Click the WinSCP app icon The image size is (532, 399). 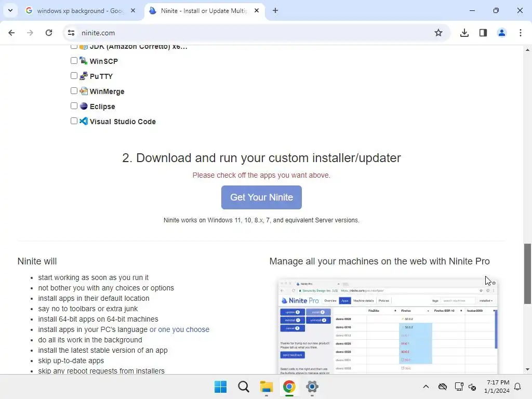click(84, 61)
